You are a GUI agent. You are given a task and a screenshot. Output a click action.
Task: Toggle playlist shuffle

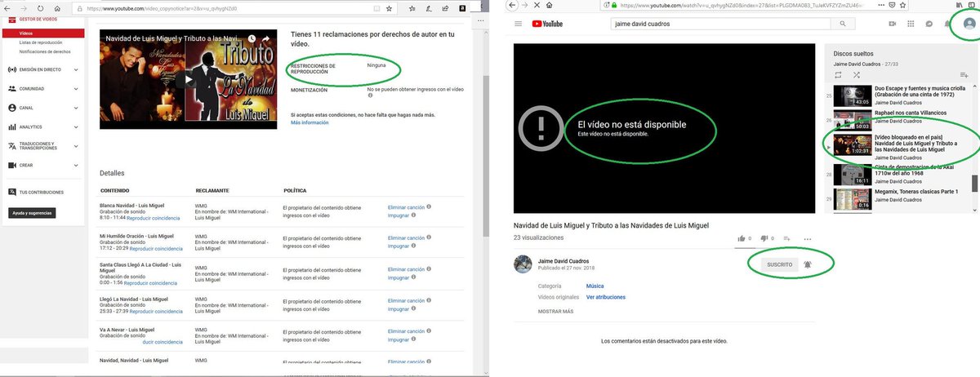pos(857,75)
